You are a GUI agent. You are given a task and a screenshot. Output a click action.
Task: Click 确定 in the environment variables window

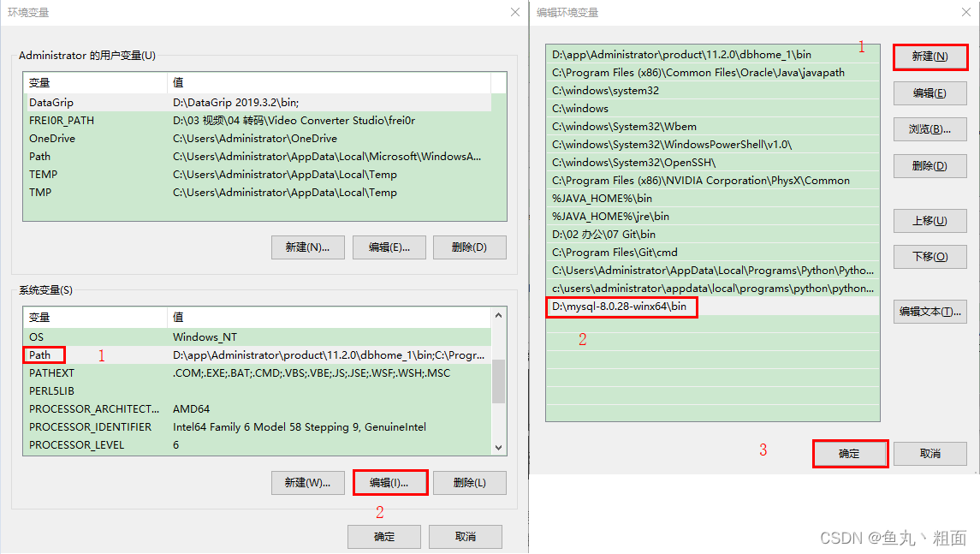pos(384,537)
